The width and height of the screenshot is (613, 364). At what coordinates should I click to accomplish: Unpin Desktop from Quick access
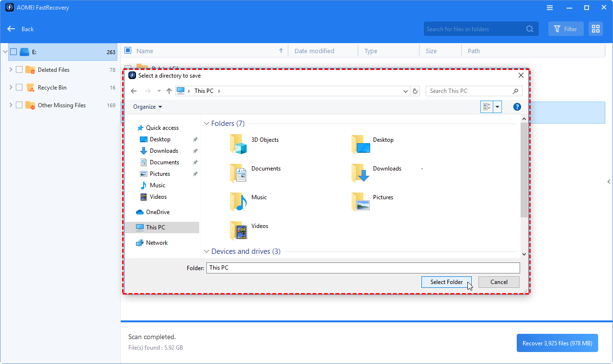pos(195,139)
